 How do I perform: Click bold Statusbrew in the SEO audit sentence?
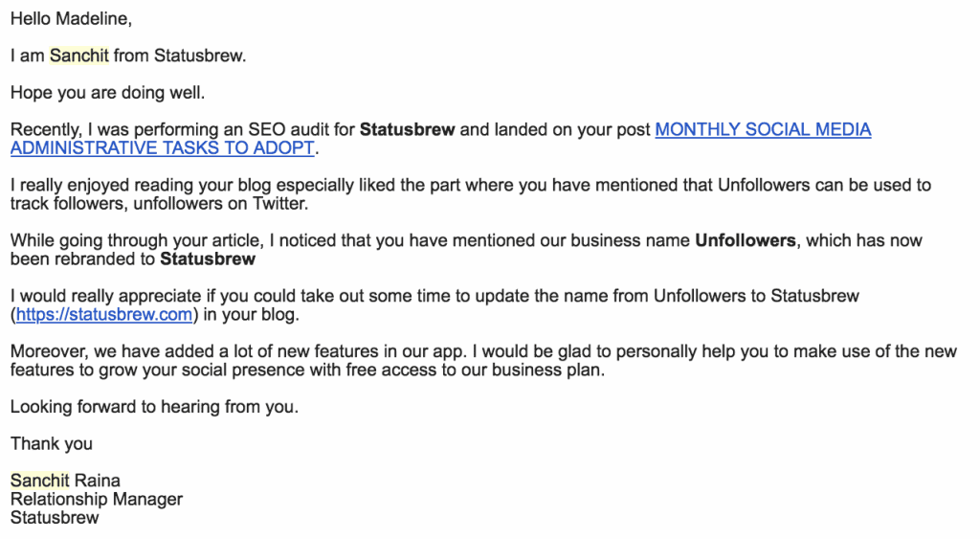(x=407, y=129)
